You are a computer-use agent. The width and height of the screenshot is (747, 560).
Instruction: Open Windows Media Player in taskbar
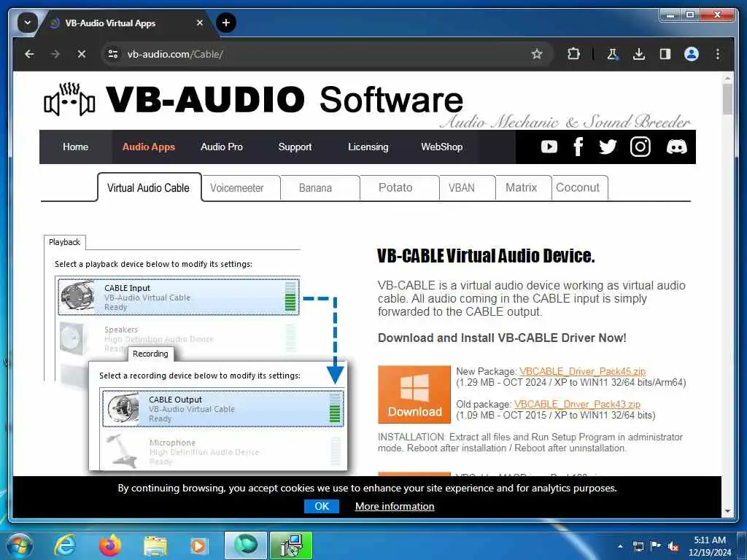(198, 545)
